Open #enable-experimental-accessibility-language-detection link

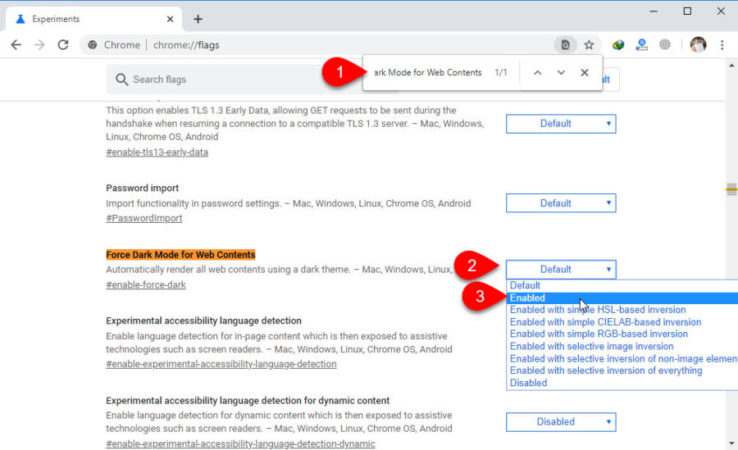[x=221, y=364]
